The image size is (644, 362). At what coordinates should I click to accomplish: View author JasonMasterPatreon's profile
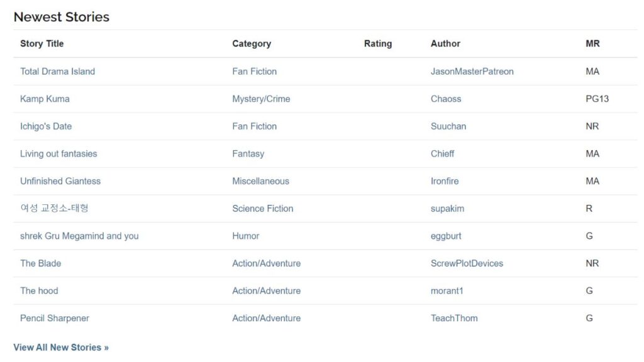[x=472, y=72]
